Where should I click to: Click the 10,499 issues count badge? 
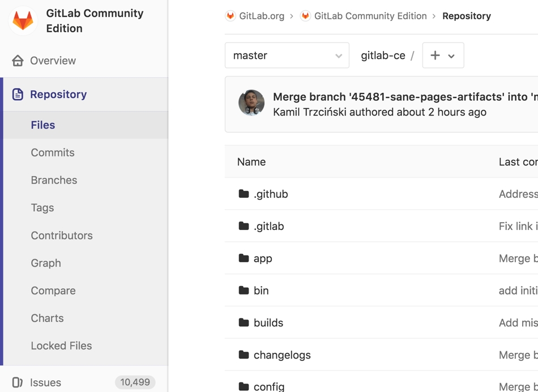[135, 382]
